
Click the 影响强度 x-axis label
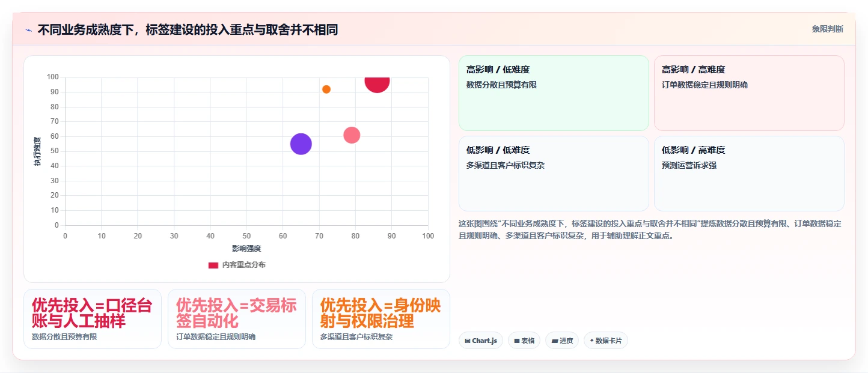pyautogui.click(x=246, y=248)
